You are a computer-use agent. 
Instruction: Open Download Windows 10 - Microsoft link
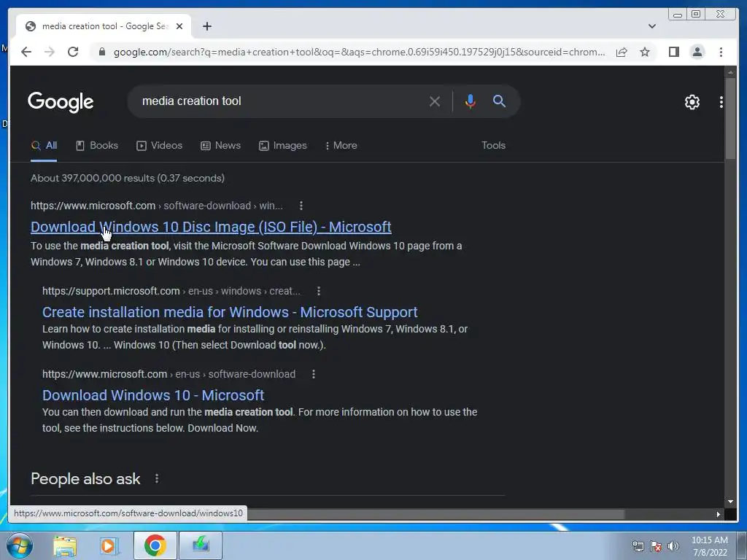(153, 395)
